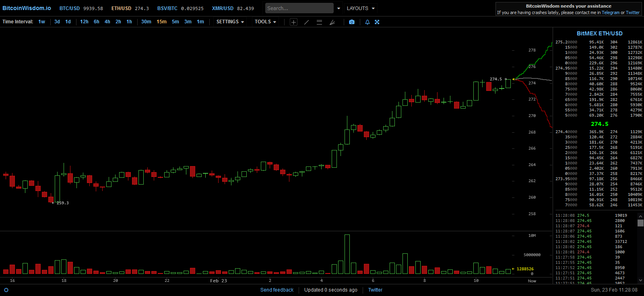644x296 pixels.
Task: Click the green 274.5 last price in the order book
Action: 599,124
